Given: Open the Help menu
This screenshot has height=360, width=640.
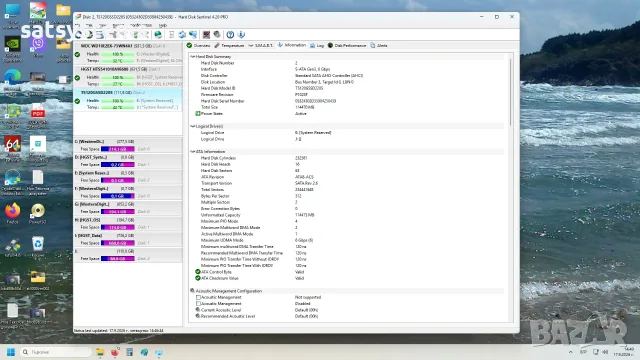Looking at the screenshot, I should tap(163, 25).
